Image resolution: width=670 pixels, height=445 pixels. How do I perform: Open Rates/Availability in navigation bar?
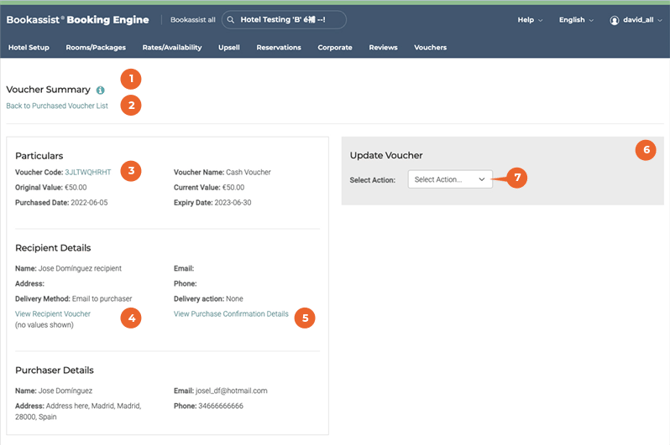pyautogui.click(x=172, y=47)
